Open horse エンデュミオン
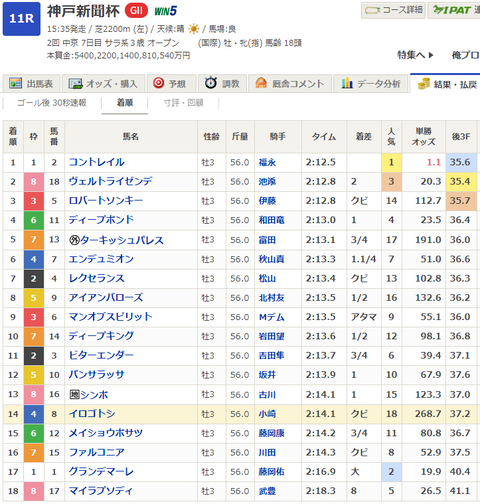 pyautogui.click(x=101, y=259)
